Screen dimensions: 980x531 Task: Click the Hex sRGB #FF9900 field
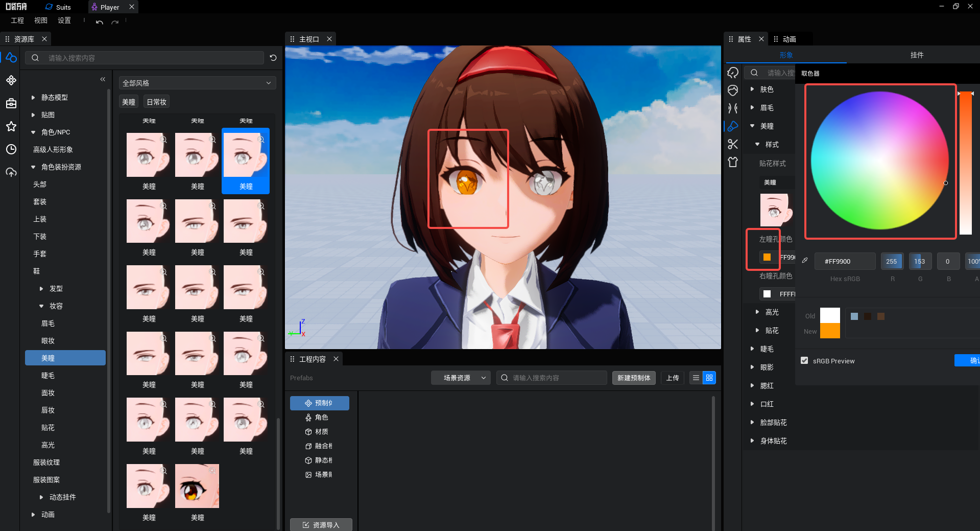[845, 261]
